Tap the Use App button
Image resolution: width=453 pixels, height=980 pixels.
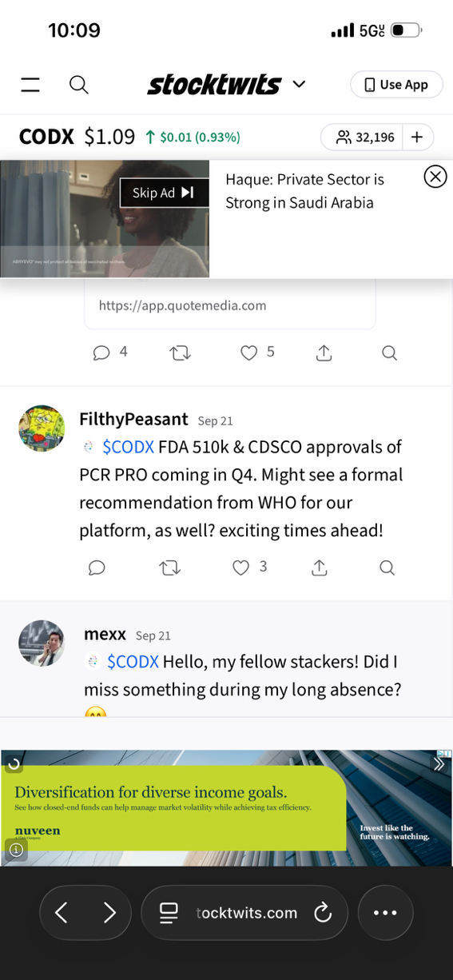pyautogui.click(x=396, y=85)
